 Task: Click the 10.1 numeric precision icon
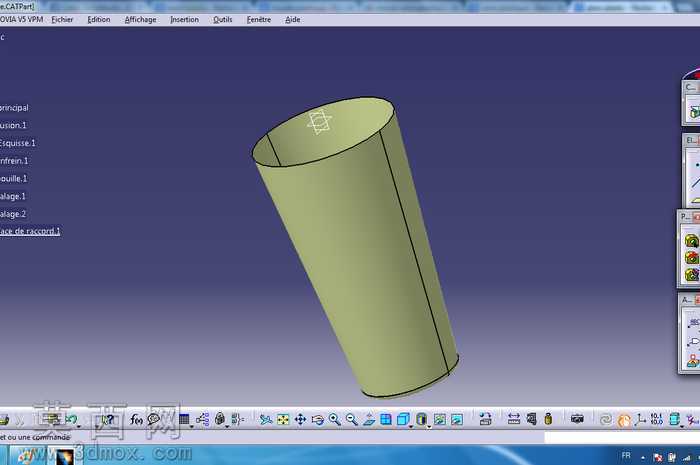tap(657, 419)
